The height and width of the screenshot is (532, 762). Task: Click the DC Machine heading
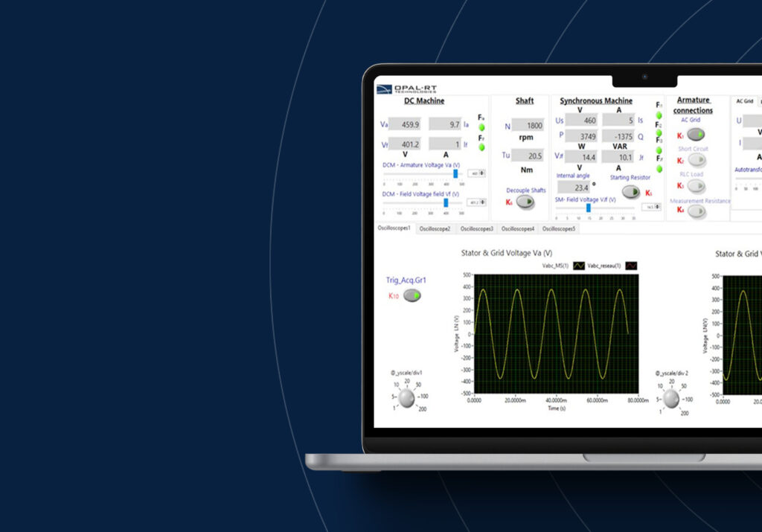424,100
